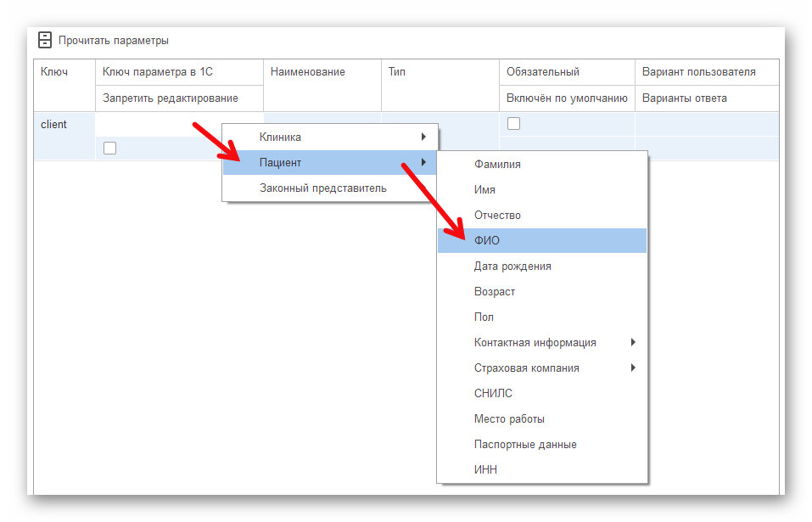This screenshot has width=812, height=522.
Task: Pick Отчество from the submenu
Action: 497,216
